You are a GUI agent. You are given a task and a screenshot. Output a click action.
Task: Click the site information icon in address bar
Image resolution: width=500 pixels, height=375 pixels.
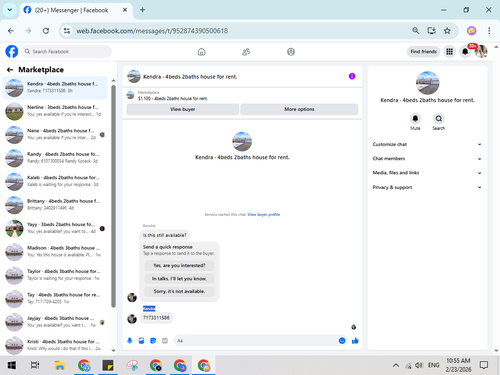(67, 31)
